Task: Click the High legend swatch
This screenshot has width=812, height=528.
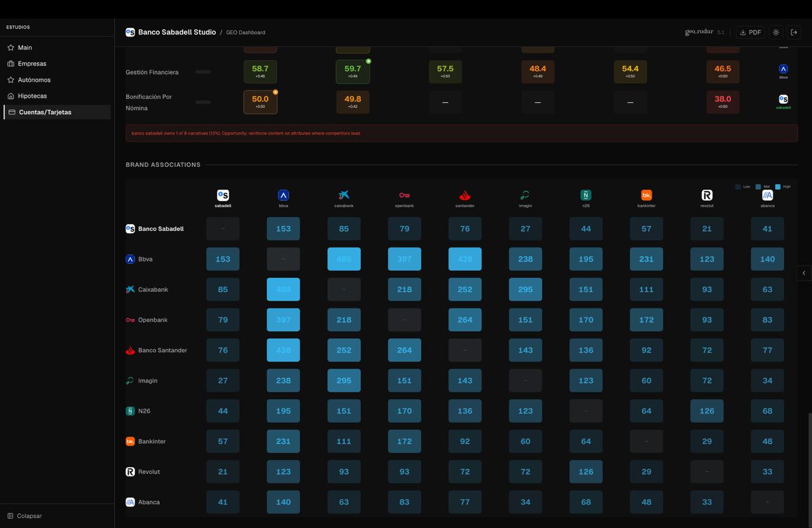Action: pyautogui.click(x=778, y=187)
